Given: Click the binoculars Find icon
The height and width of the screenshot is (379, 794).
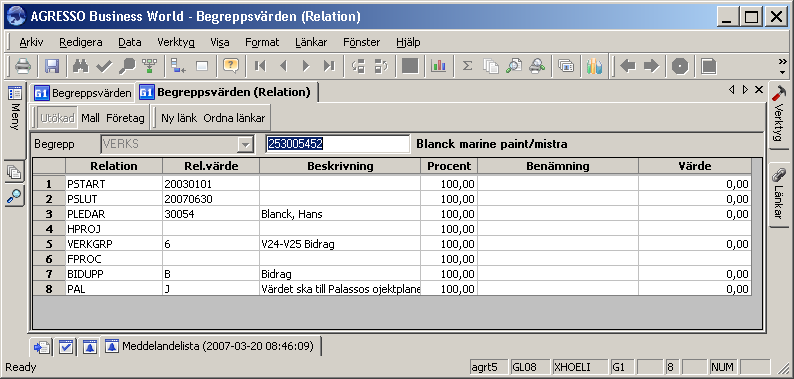Looking at the screenshot, I should (81, 66).
